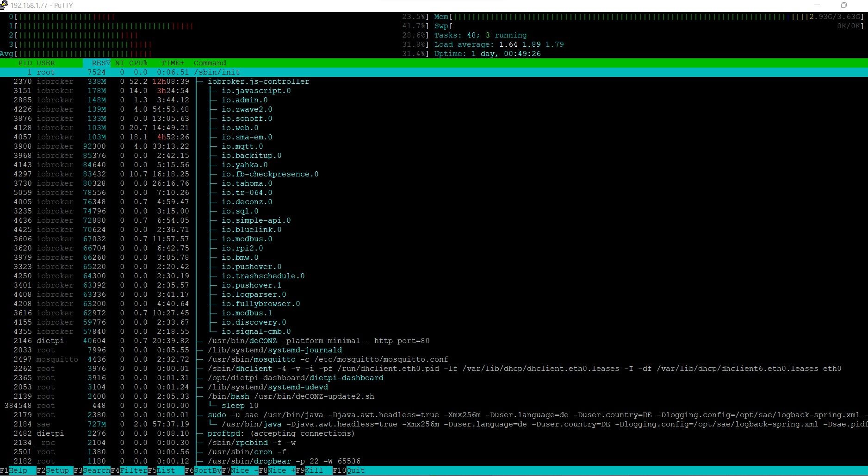Select the io.simple-api.0 process
868x476 pixels.
[434, 220]
